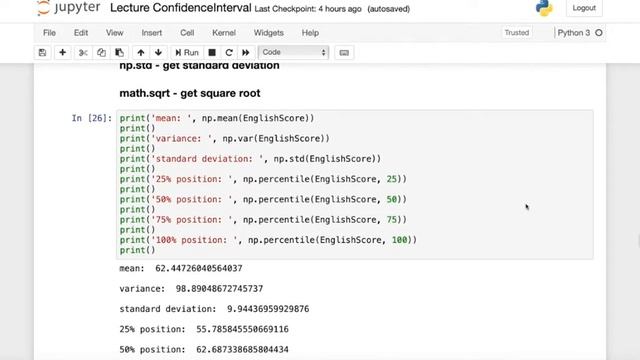Paste cells below icon
The height and width of the screenshot is (360, 640).
point(119,53)
